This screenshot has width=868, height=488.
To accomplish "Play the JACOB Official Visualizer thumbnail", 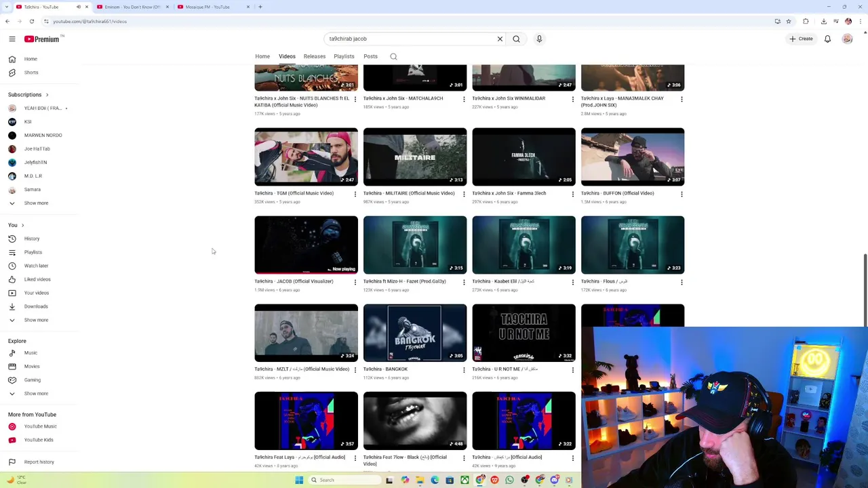I will pos(306,245).
